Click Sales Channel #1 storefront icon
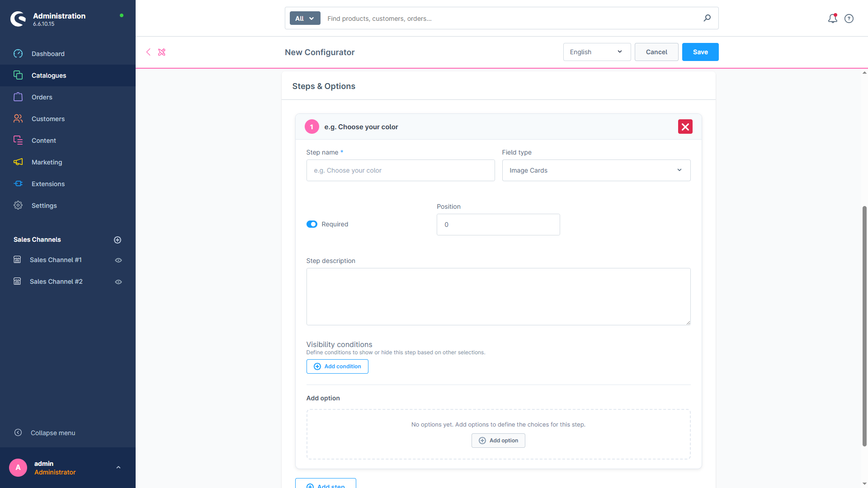Screen dimensions: 868x488 [x=17, y=260]
